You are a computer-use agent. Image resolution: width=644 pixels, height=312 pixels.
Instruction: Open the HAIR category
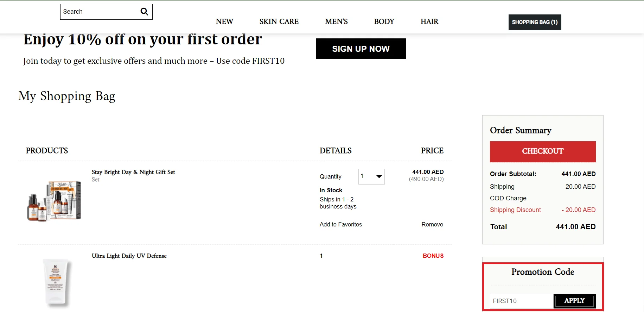(429, 21)
